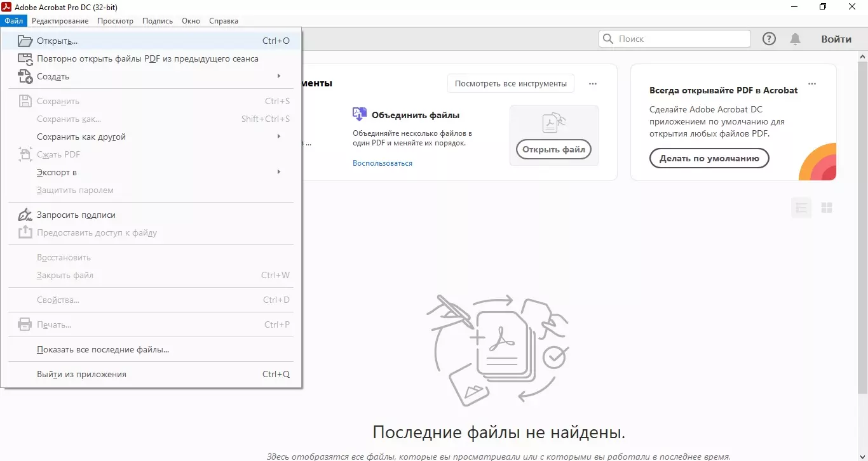Click the Создать page-plus icon
The image size is (868, 461).
tap(25, 77)
